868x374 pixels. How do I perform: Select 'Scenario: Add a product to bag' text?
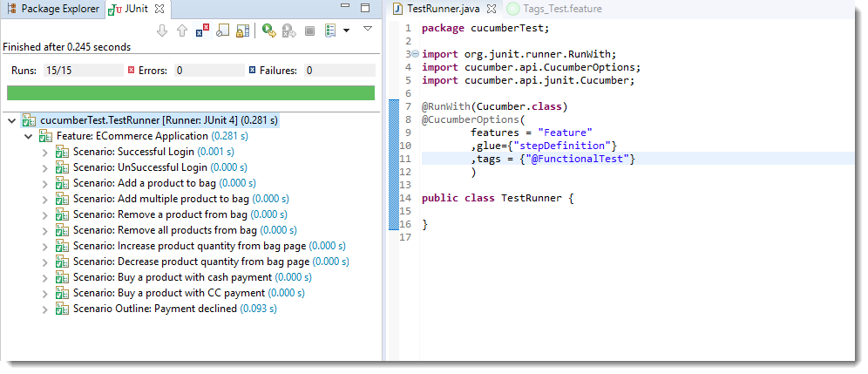click(145, 183)
